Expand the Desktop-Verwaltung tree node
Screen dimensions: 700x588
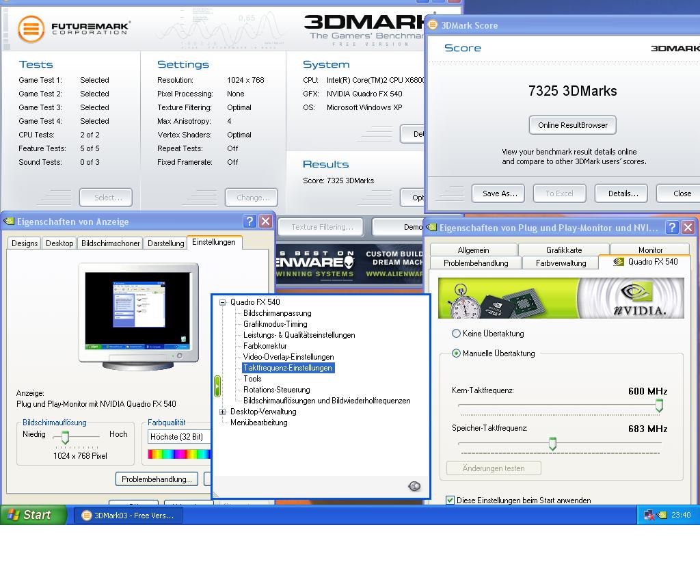coord(222,412)
